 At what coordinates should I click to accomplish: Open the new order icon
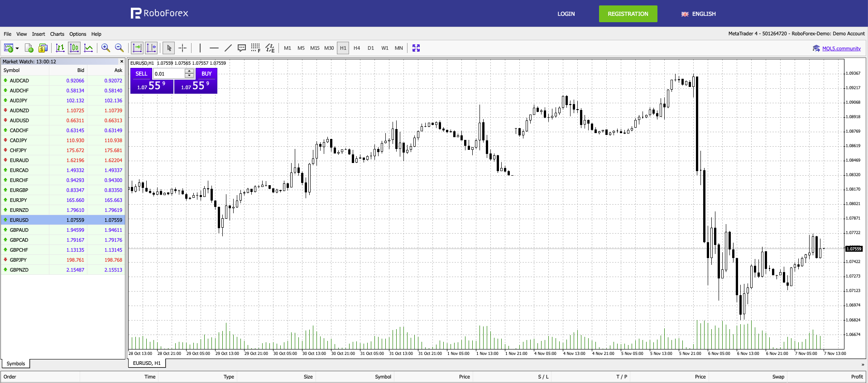pyautogui.click(x=43, y=48)
